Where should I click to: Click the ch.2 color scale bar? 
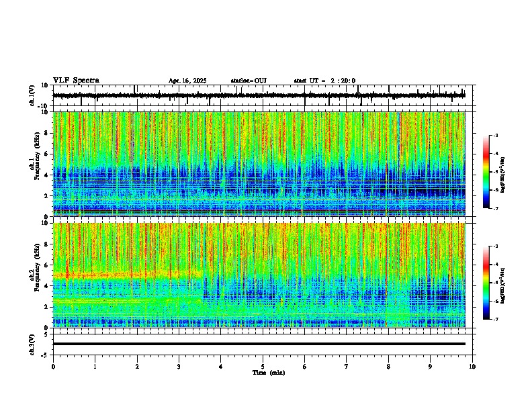pos(486,283)
